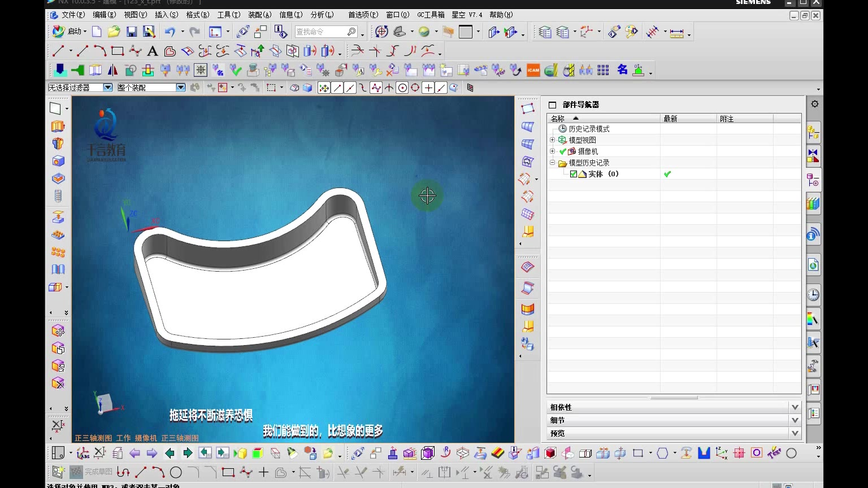Expand the 模型视图 tree node

[x=552, y=140]
